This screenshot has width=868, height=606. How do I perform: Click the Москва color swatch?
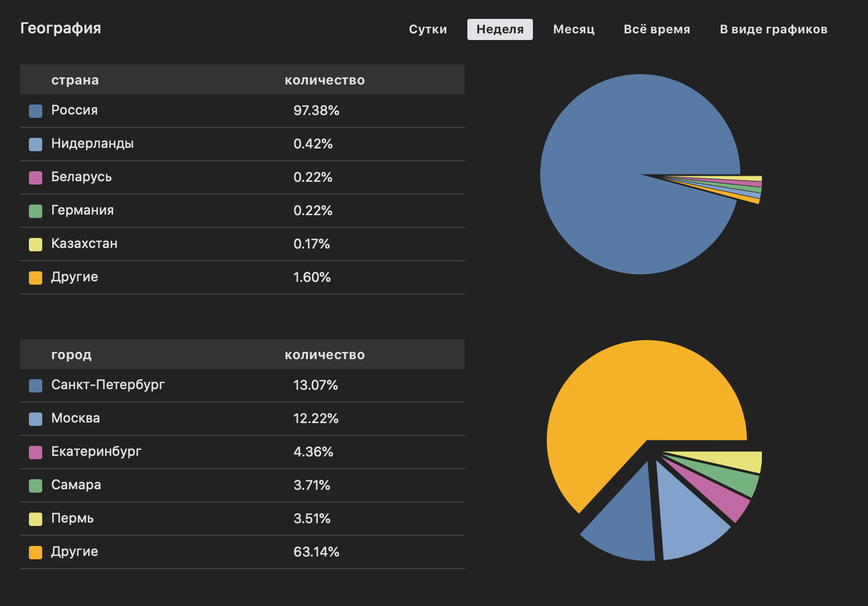[x=36, y=419]
